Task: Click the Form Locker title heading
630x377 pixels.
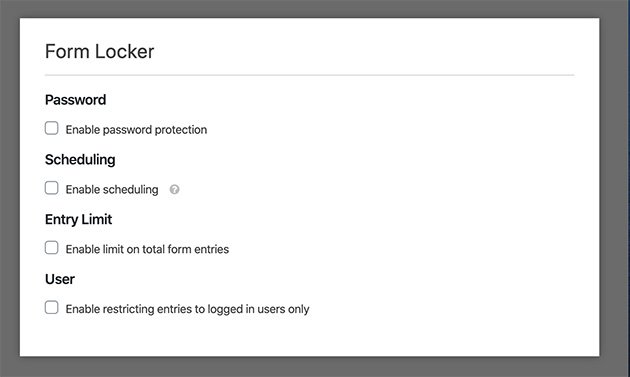Action: 100,51
